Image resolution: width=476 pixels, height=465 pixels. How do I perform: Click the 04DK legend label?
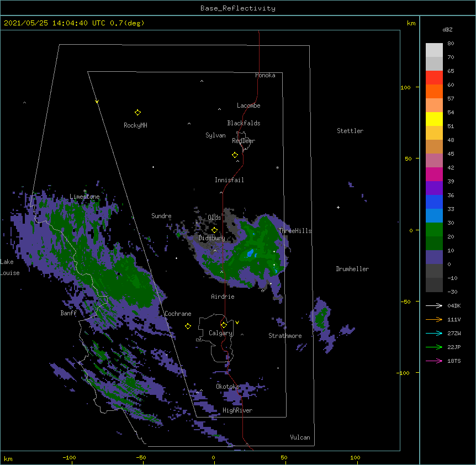pyautogui.click(x=454, y=305)
